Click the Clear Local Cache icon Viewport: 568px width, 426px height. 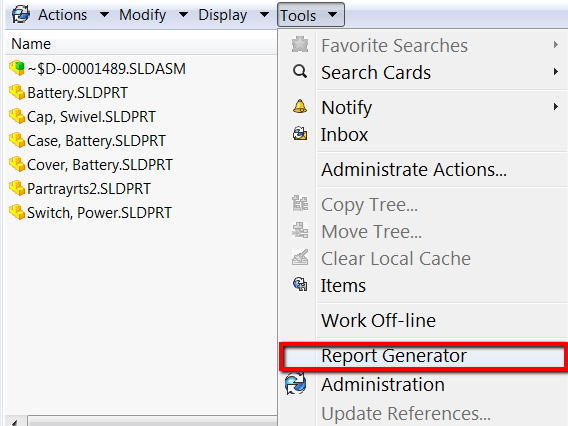(300, 258)
